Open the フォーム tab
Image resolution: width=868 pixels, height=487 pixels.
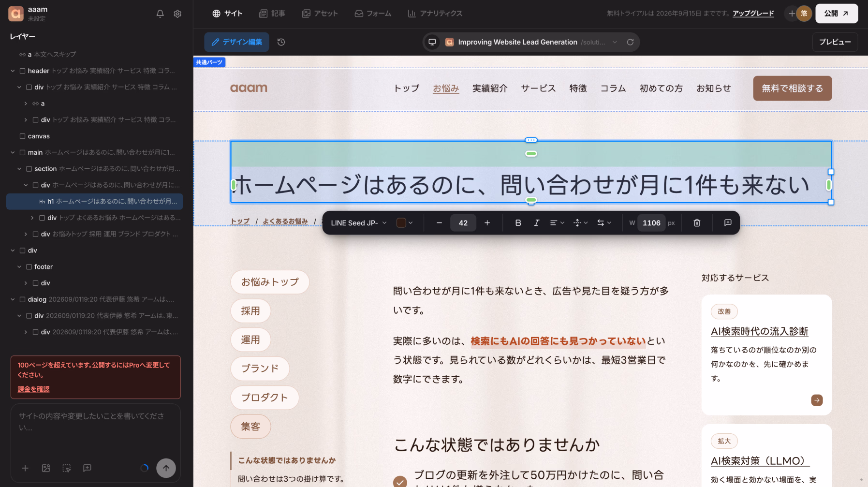coord(373,14)
